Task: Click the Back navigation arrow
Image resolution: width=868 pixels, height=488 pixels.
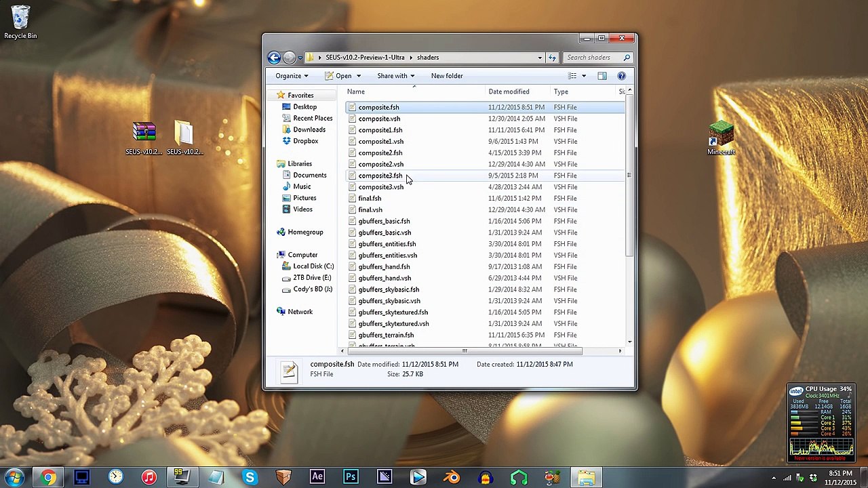Action: [274, 58]
